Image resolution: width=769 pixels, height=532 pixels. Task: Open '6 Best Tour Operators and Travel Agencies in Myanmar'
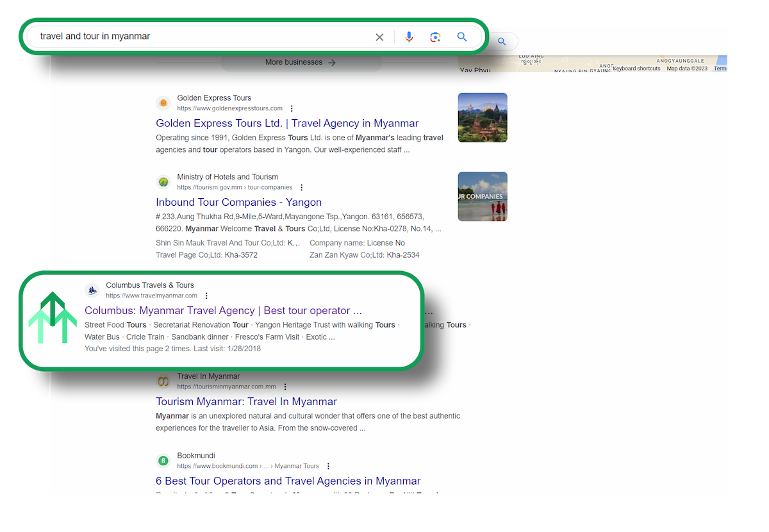click(x=288, y=481)
